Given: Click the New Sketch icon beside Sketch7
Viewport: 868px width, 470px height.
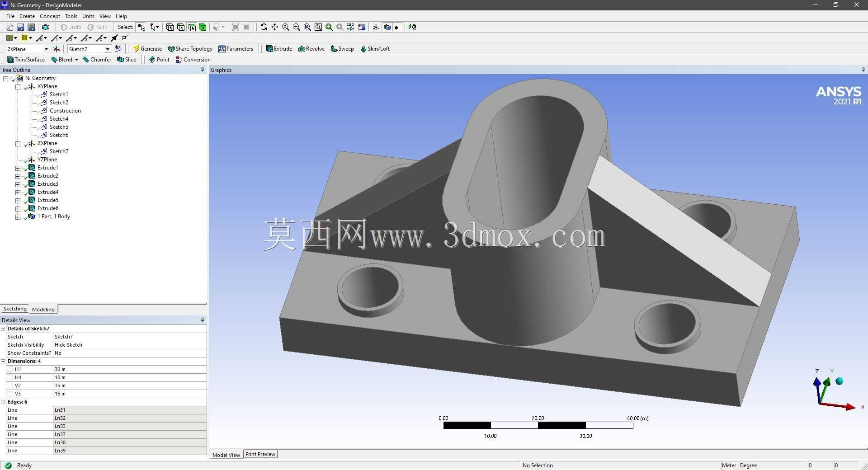Looking at the screenshot, I should pyautogui.click(x=118, y=49).
